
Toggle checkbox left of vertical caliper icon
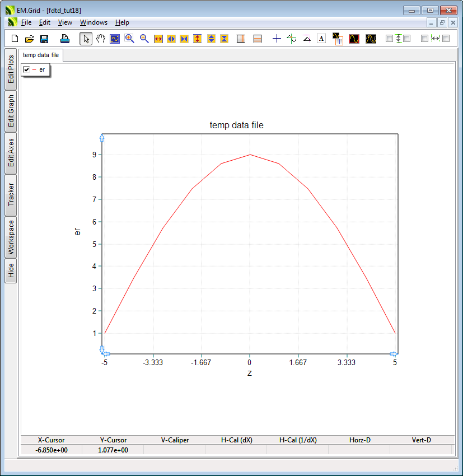390,39
